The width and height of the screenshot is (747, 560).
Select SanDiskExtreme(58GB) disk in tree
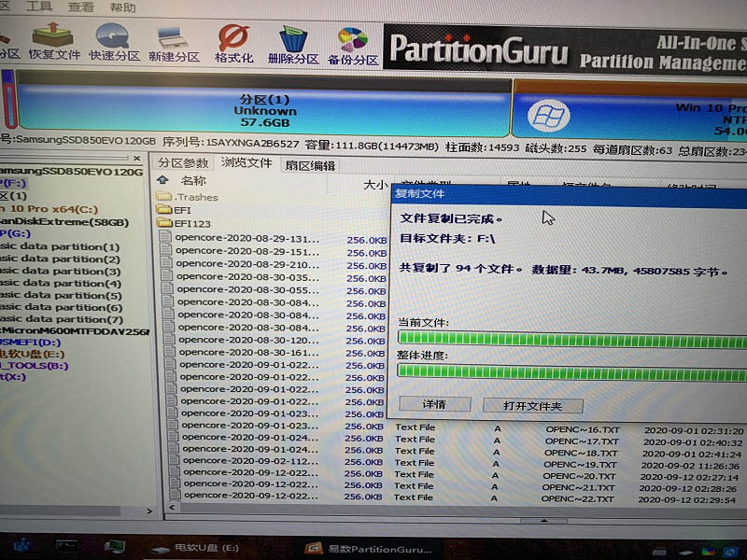[64, 222]
